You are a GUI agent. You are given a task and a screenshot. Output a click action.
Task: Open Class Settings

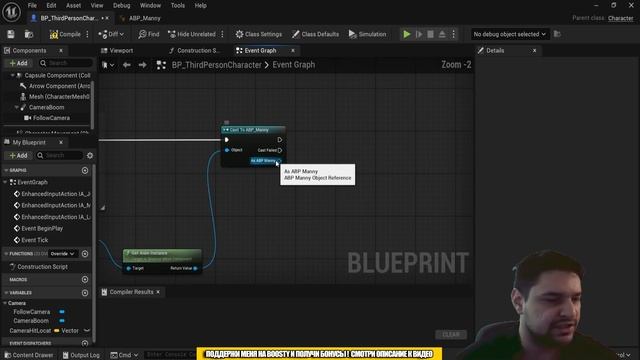tap(259, 34)
